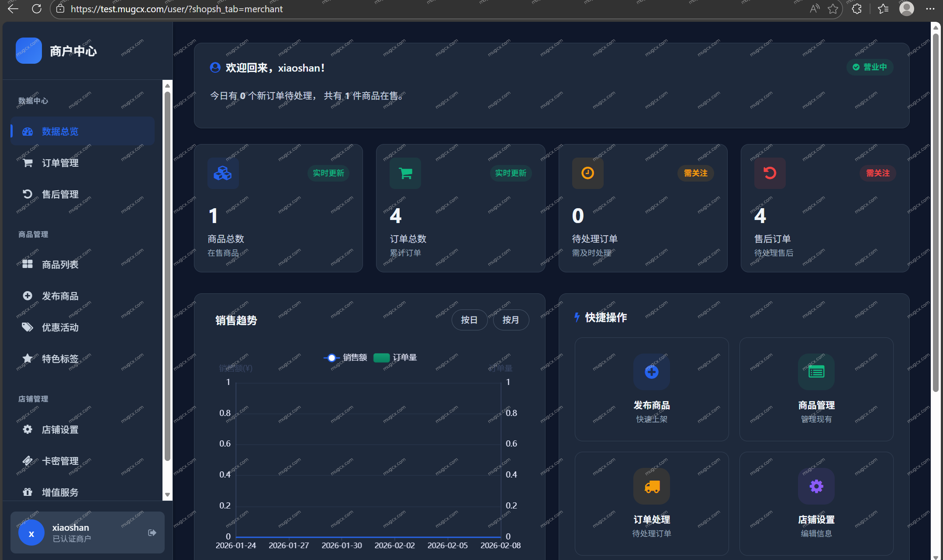Toggle 订单量 green legend swatch
The image size is (943, 560).
[x=382, y=357]
